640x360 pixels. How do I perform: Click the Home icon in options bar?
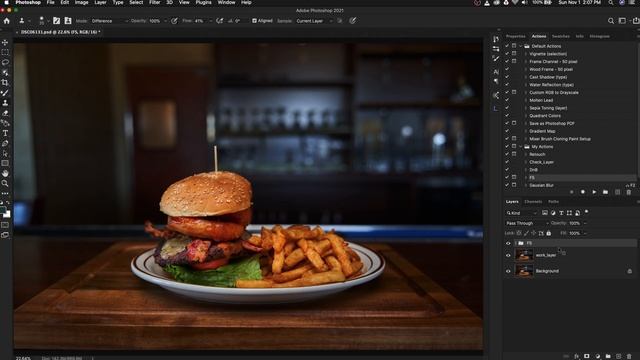[x=7, y=21]
